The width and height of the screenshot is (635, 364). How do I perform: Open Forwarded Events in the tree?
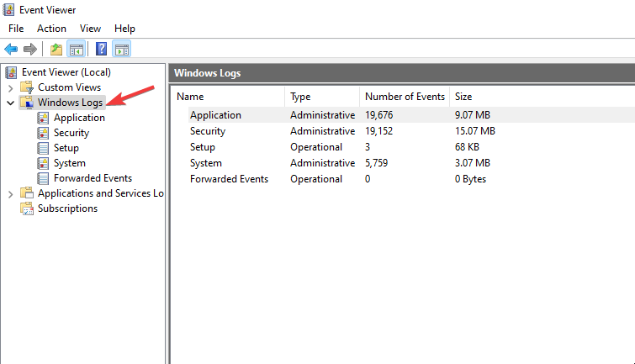(92, 178)
